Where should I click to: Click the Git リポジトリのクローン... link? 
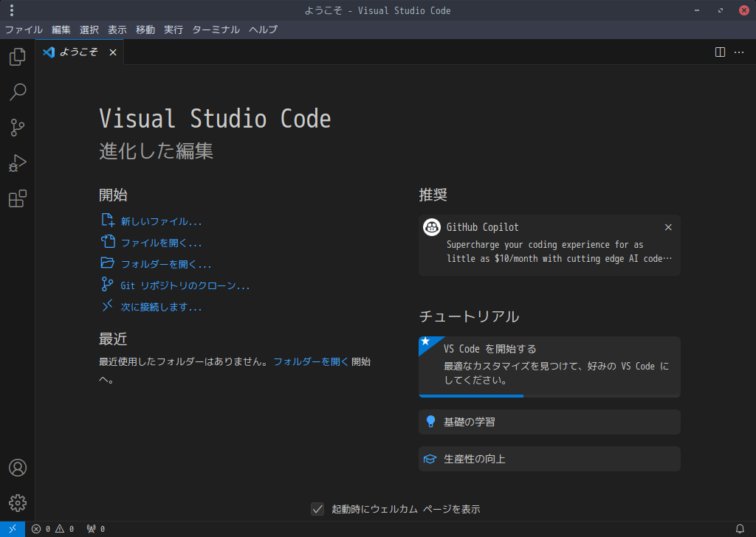click(x=185, y=285)
